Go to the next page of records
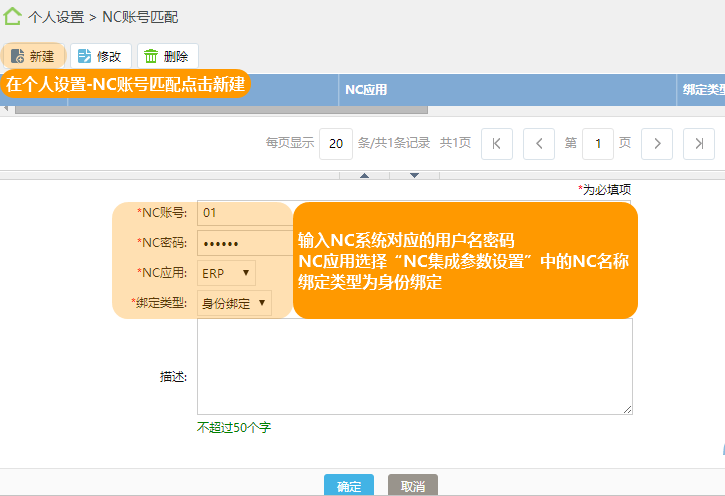The image size is (725, 496). tap(657, 143)
